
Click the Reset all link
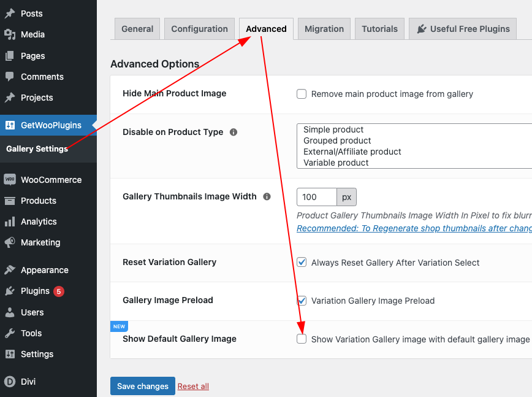click(194, 387)
